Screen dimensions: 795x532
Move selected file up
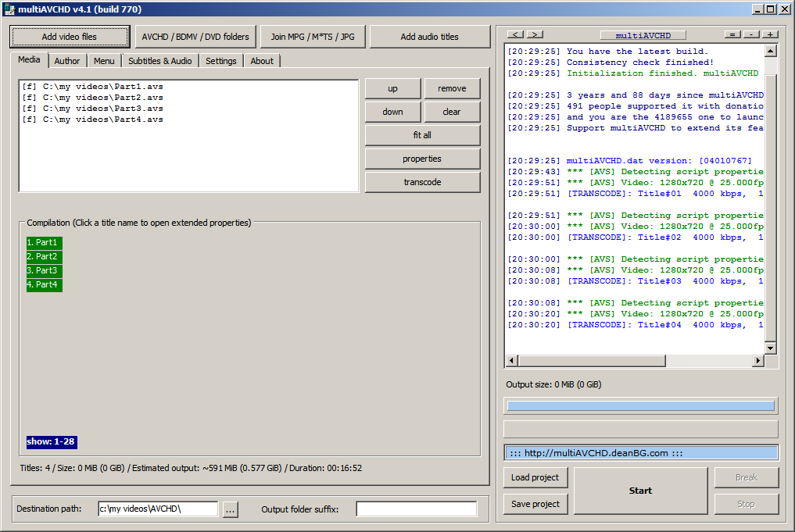pyautogui.click(x=393, y=88)
